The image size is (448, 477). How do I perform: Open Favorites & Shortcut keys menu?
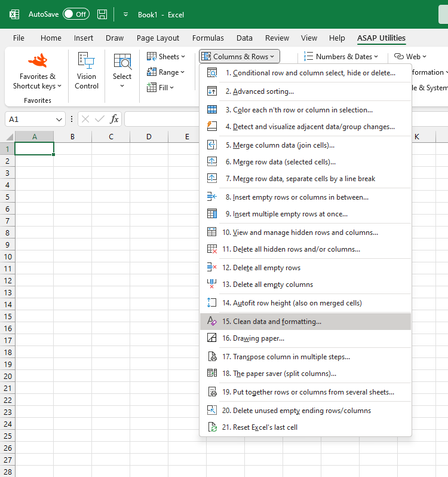(x=38, y=72)
